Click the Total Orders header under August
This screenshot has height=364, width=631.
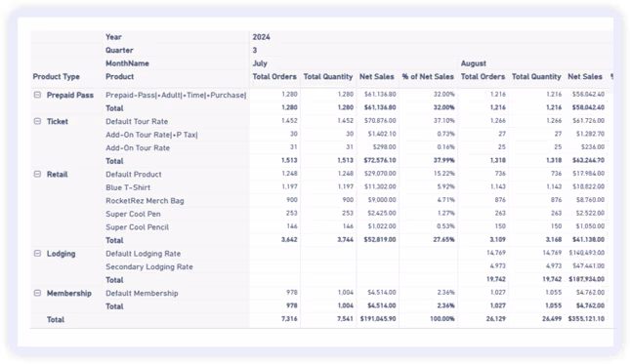(x=483, y=76)
